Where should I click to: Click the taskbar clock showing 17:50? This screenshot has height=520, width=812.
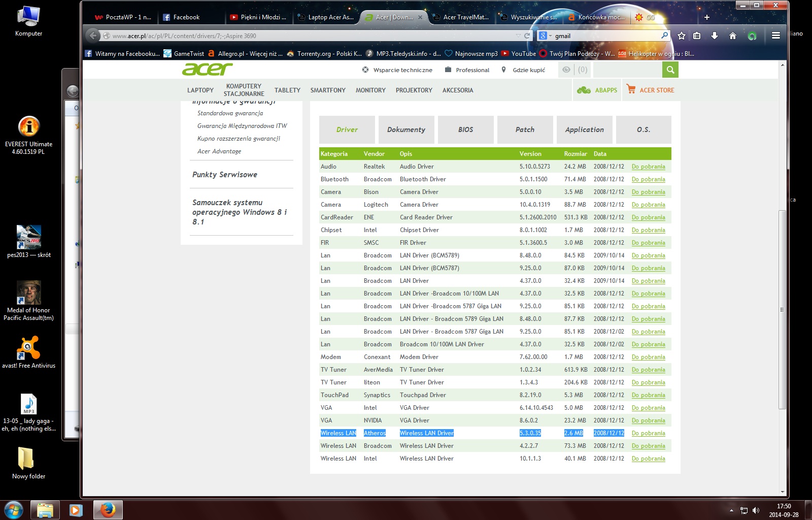click(x=784, y=510)
